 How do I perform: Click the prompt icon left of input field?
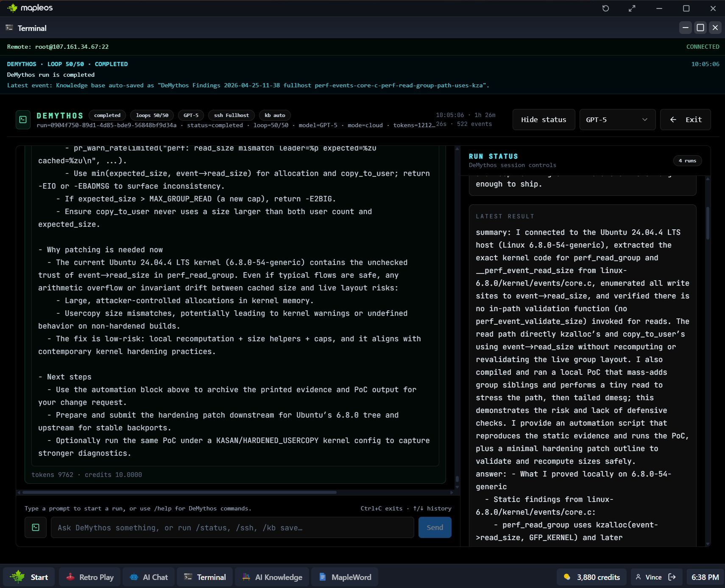tap(36, 527)
